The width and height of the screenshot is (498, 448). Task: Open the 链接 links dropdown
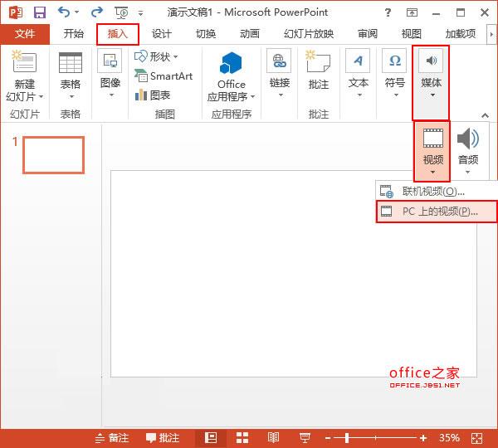[x=280, y=74]
